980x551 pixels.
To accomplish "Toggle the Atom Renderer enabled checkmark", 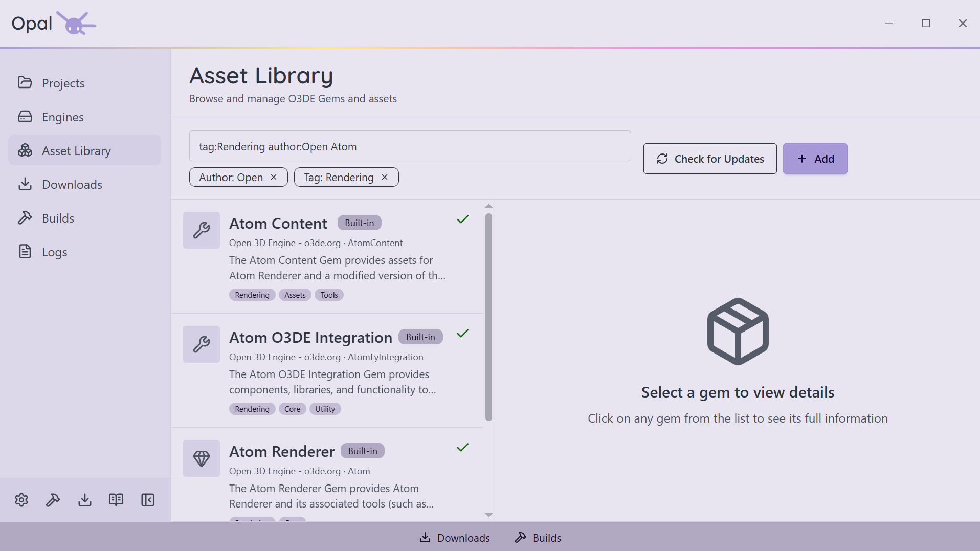I will pyautogui.click(x=463, y=448).
